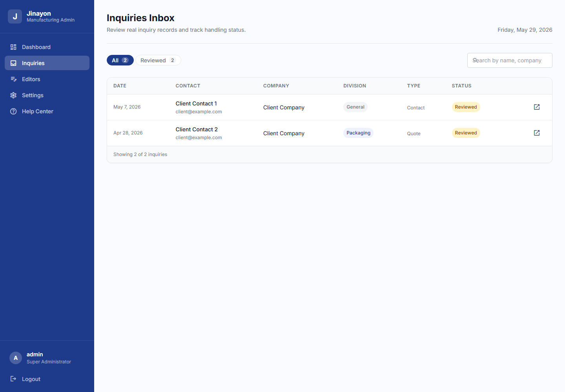Click the Friday, May 29, 2026 date
The height and width of the screenshot is (392, 565).
525,30
